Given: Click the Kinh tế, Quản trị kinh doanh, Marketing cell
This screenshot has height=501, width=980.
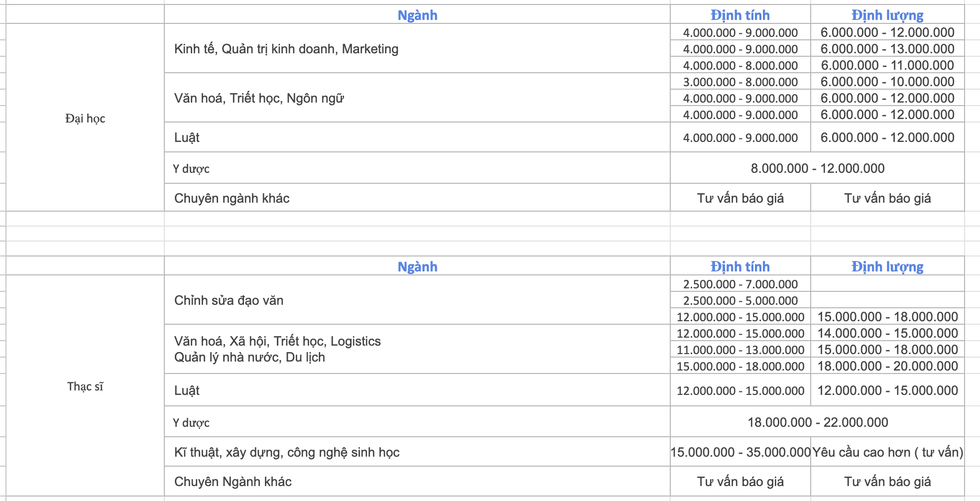Looking at the screenshot, I should [x=286, y=49].
